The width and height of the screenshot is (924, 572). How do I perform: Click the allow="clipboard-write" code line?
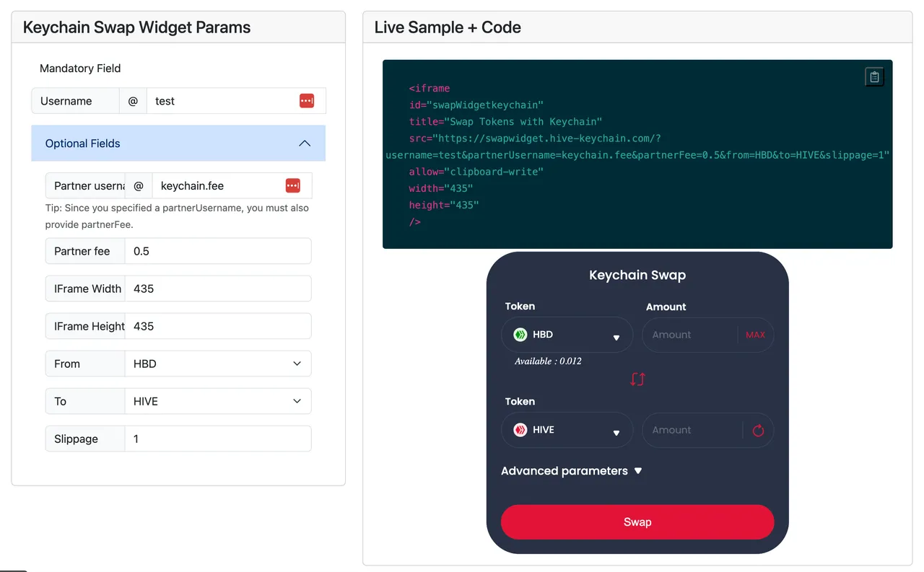click(x=476, y=172)
